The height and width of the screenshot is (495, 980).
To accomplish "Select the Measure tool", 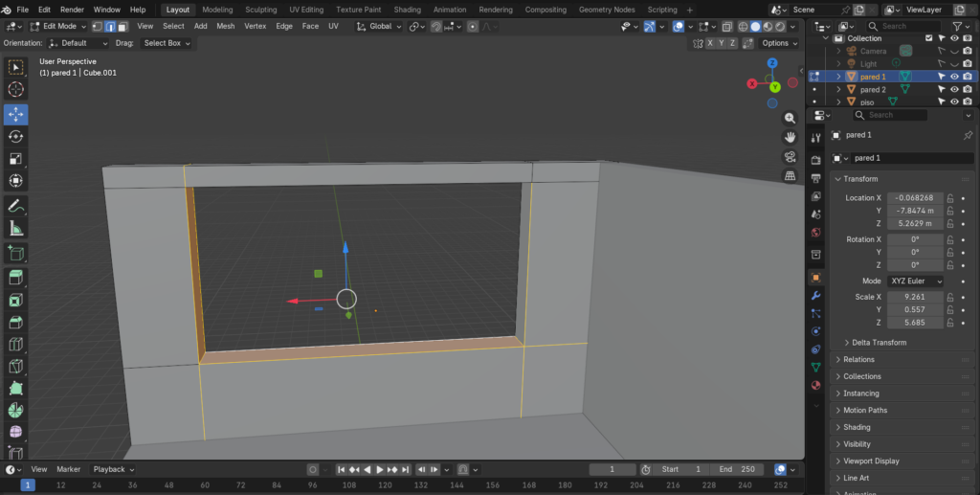I will point(16,229).
